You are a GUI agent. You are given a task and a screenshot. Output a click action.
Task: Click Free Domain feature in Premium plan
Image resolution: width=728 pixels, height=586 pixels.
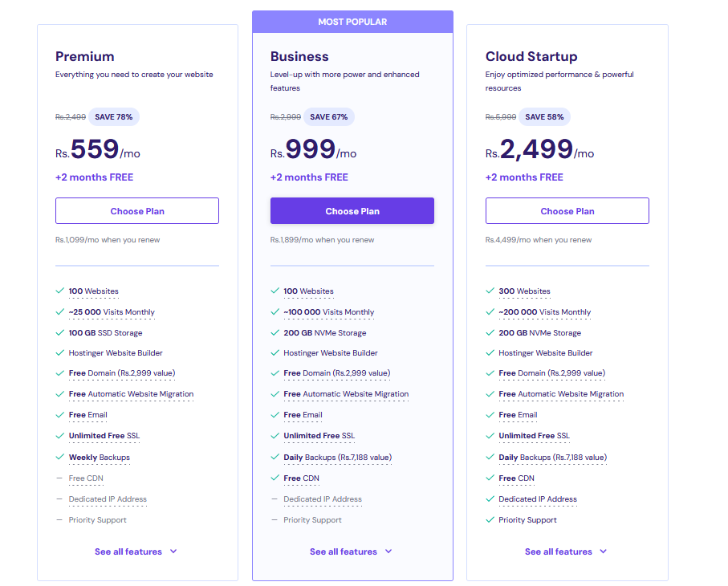(x=122, y=373)
